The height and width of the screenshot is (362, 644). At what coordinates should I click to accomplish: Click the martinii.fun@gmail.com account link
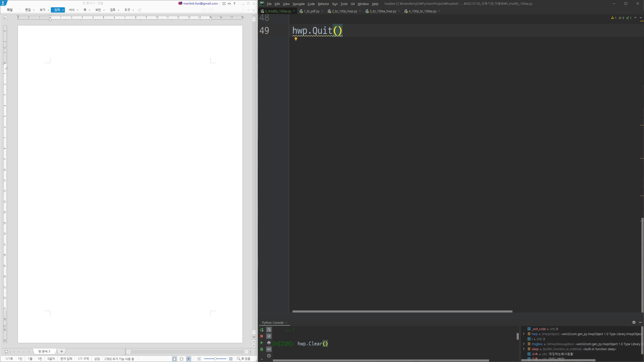tap(200, 4)
